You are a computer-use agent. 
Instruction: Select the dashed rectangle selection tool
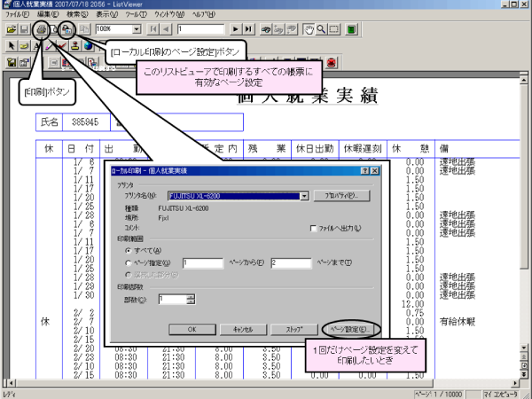(334, 29)
